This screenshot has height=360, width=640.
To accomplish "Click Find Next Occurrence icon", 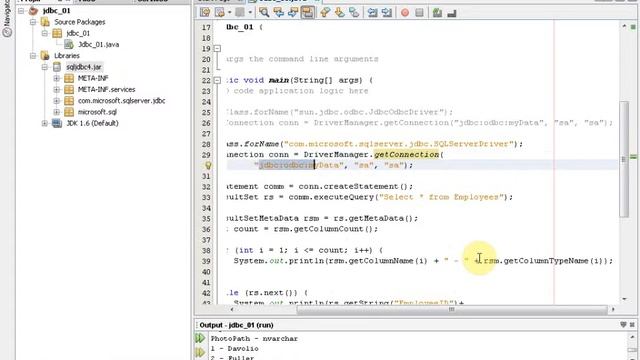I will (293, 13).
